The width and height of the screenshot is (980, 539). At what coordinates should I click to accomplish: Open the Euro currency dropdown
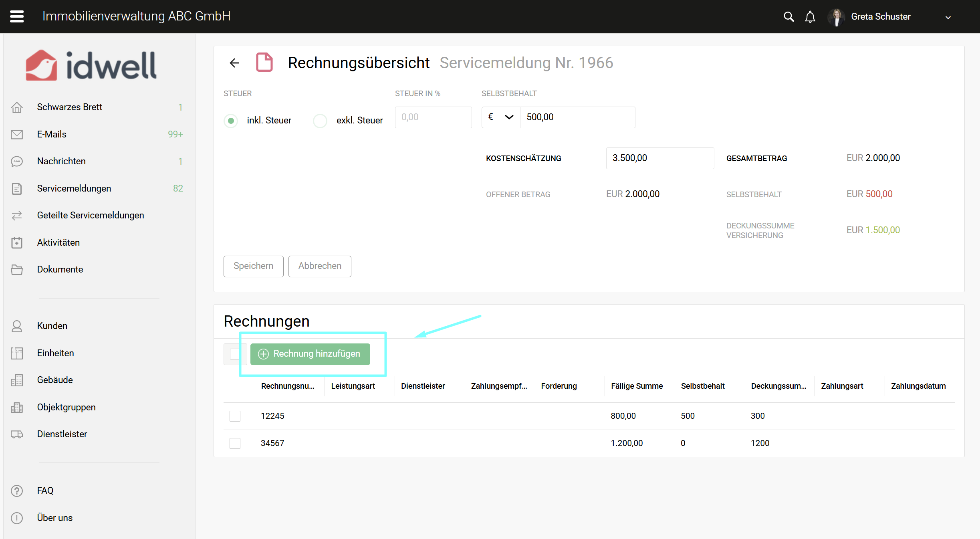[501, 117]
